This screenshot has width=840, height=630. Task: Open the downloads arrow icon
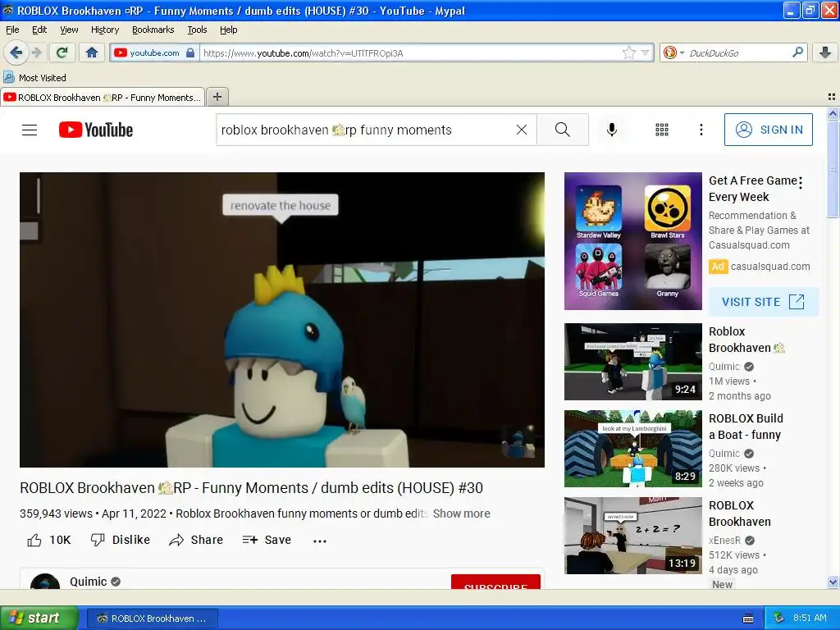(x=825, y=52)
